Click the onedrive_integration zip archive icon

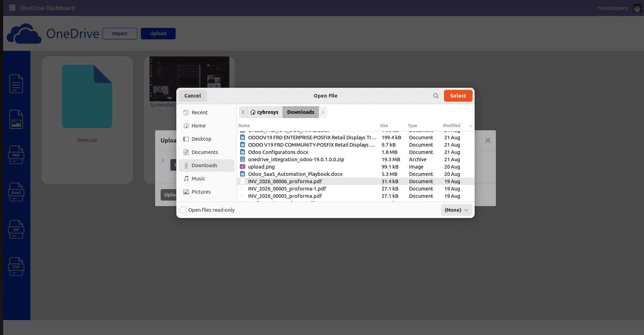tap(243, 159)
